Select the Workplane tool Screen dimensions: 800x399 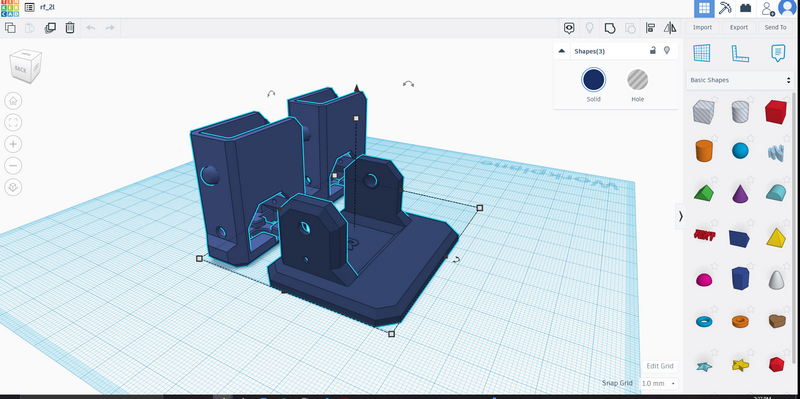click(702, 53)
